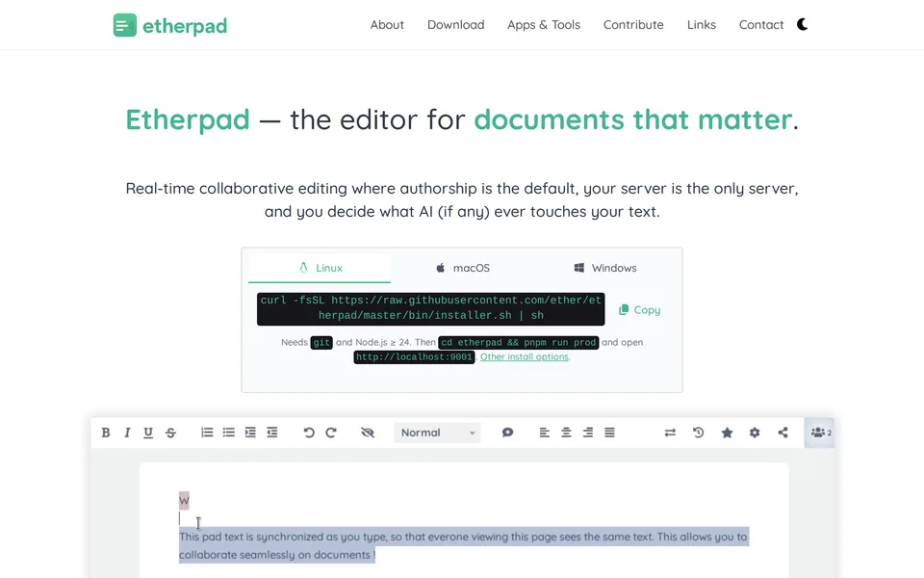Switch to Windows install tab

[604, 268]
